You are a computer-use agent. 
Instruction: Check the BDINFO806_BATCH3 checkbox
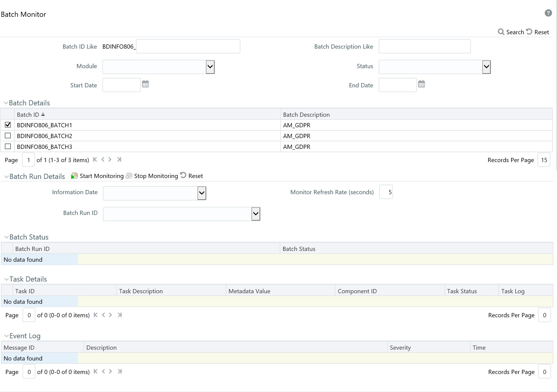(x=8, y=146)
